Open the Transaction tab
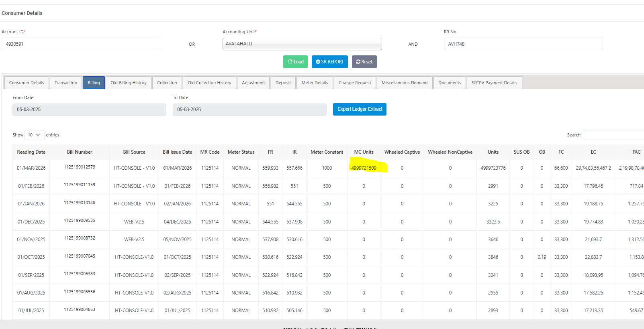This screenshot has width=644, height=329. click(x=66, y=83)
